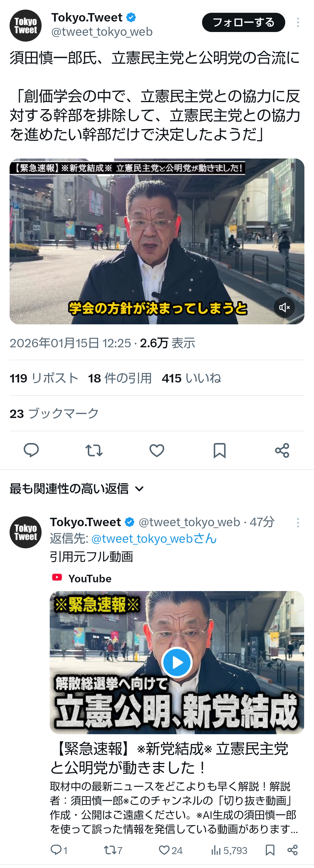Open the 415 いいね likes list
Screen dimensions: 314x868
point(191,378)
